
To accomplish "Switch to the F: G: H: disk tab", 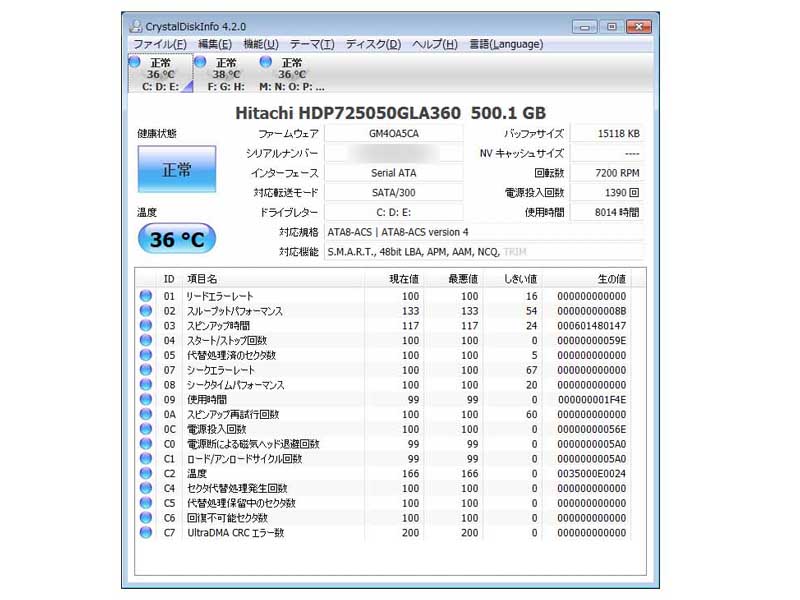I will click(x=225, y=74).
